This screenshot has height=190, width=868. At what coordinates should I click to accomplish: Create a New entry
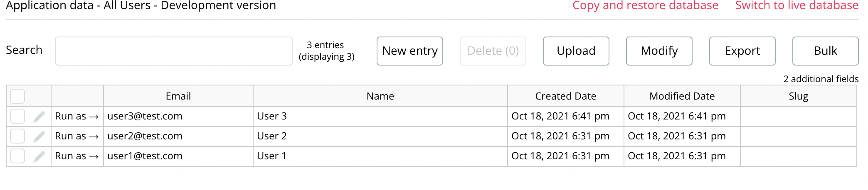(x=410, y=51)
